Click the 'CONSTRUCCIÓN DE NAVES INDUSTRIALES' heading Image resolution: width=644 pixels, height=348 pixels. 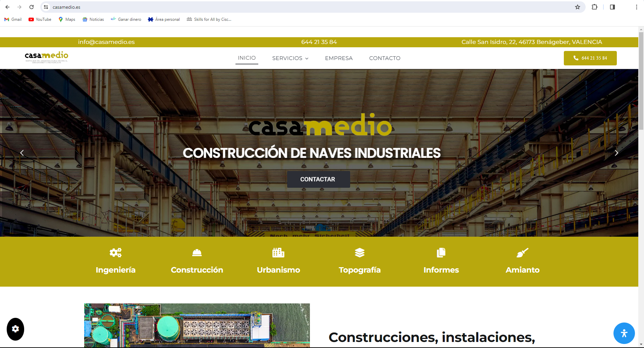click(x=312, y=153)
